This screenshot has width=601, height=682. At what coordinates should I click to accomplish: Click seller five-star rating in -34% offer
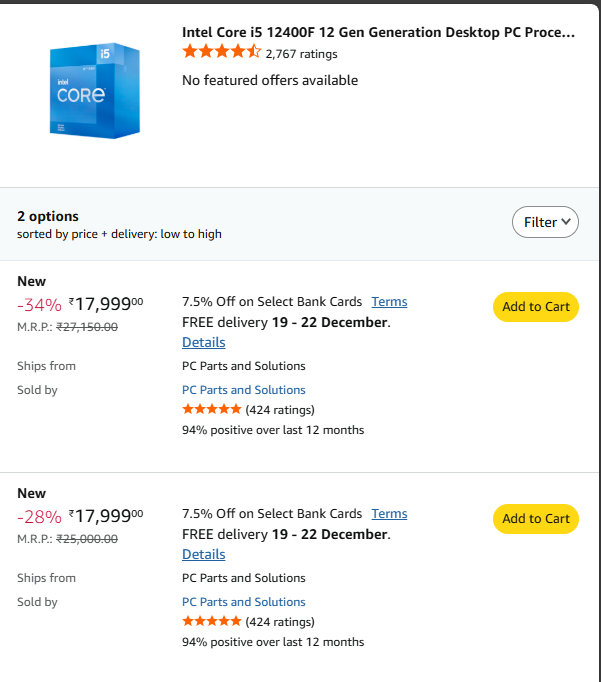[211, 410]
